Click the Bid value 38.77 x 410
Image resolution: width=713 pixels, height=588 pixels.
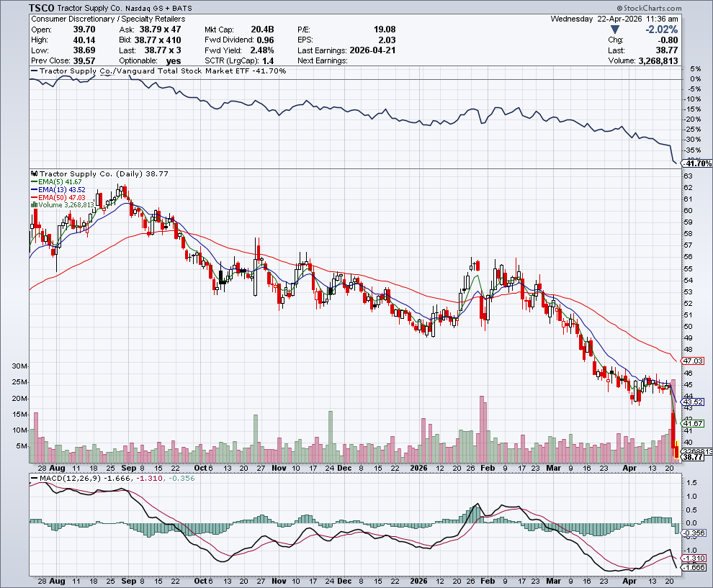158,40
